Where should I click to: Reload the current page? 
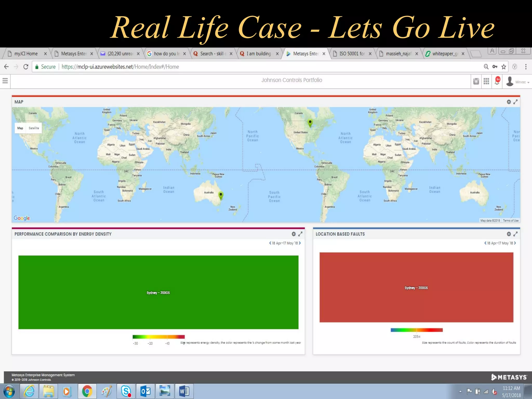26,67
